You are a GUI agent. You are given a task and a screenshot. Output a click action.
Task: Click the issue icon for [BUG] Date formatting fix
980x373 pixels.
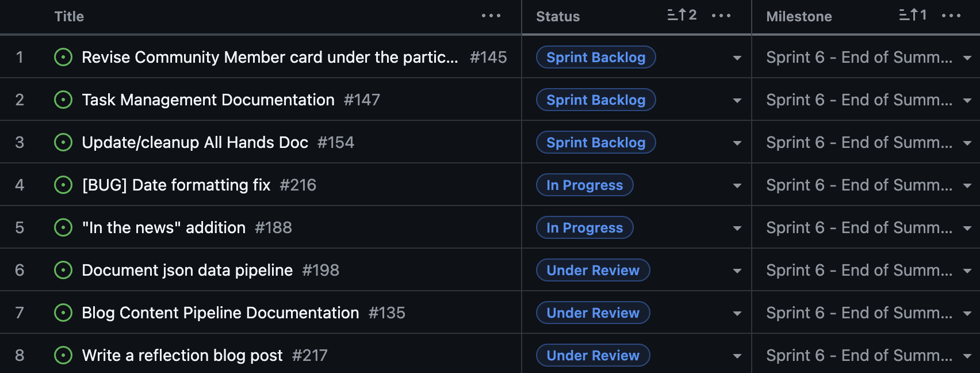[x=63, y=185]
